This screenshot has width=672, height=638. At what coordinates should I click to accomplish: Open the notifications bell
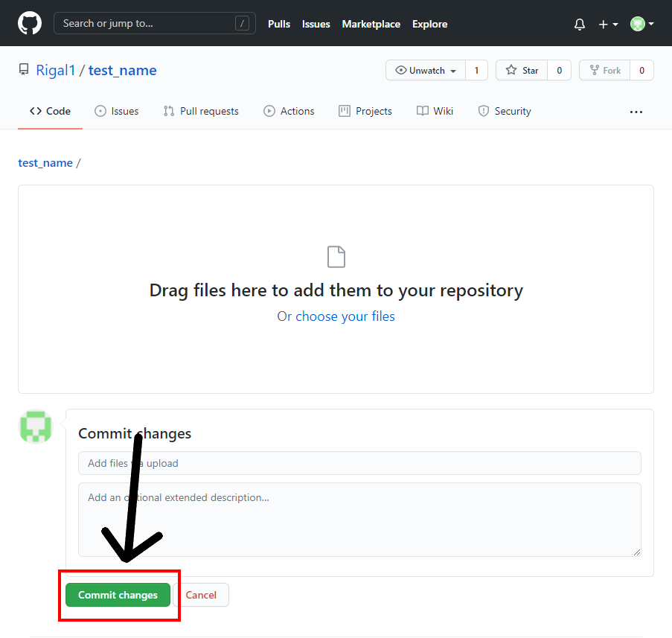[579, 23]
